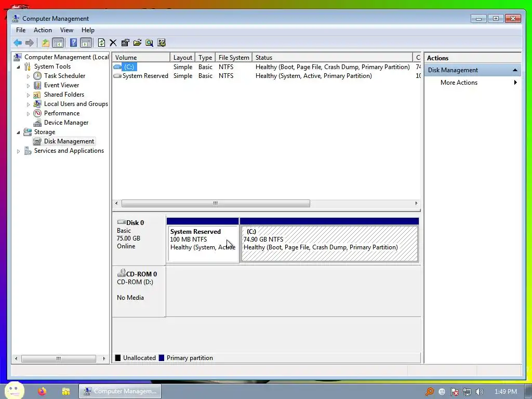This screenshot has width=532, height=399.
Task: Open More Actions submenu
Action: click(472, 83)
